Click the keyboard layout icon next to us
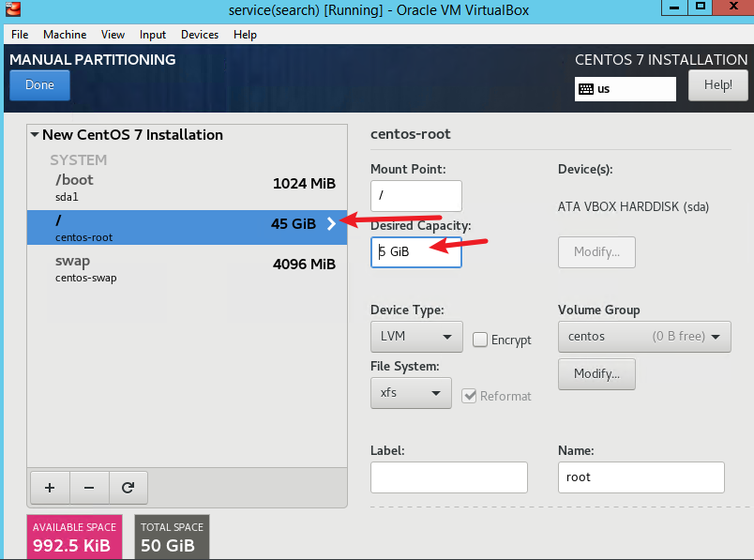Screen dimensions: 754x560 pos(586,89)
